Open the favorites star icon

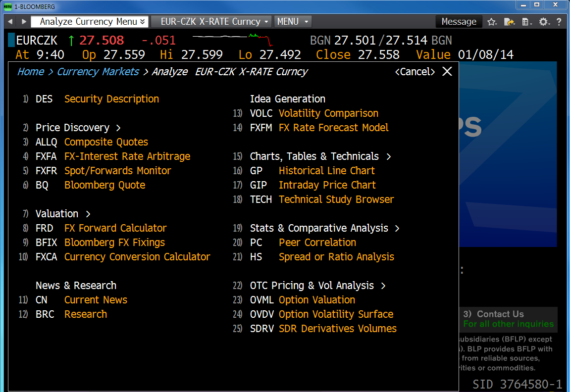[492, 22]
